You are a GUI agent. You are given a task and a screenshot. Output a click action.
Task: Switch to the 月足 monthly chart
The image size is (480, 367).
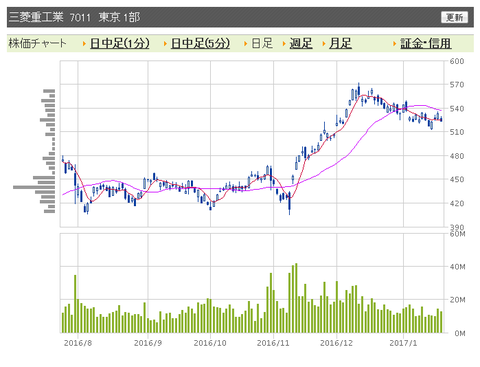[340, 43]
